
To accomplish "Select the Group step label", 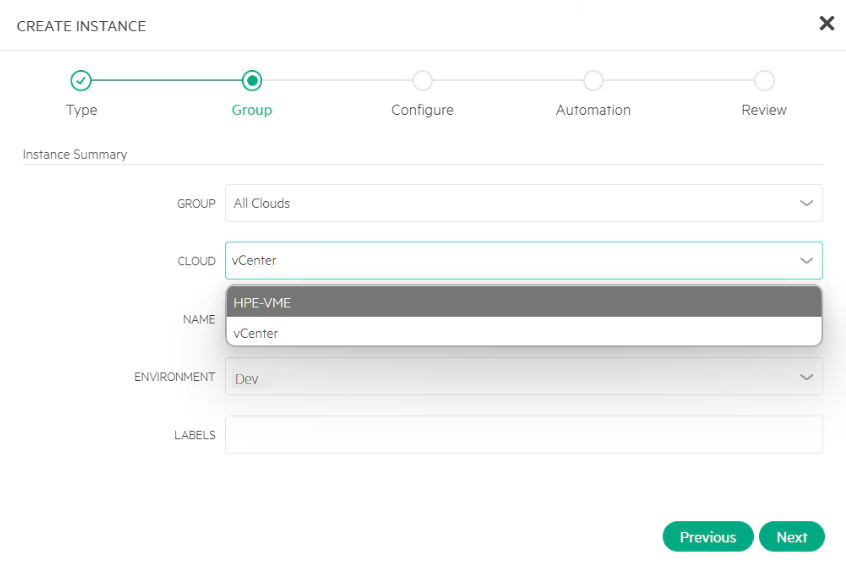I will click(x=252, y=110).
